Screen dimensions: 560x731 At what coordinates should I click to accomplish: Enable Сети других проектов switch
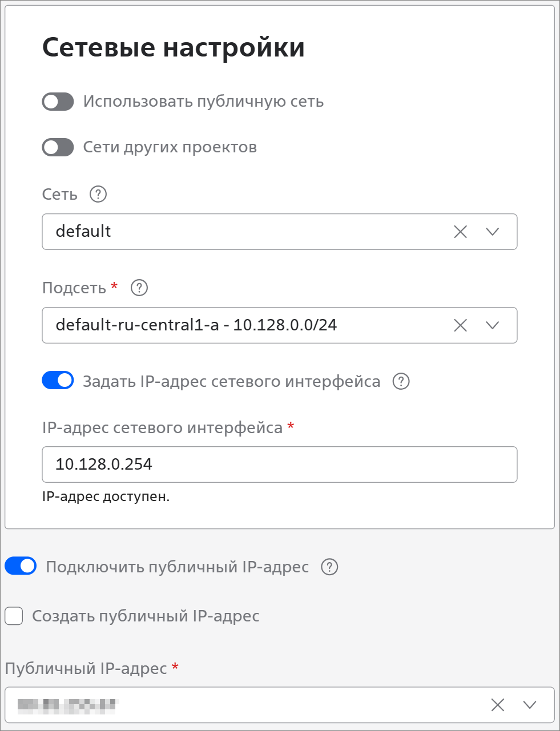(58, 147)
